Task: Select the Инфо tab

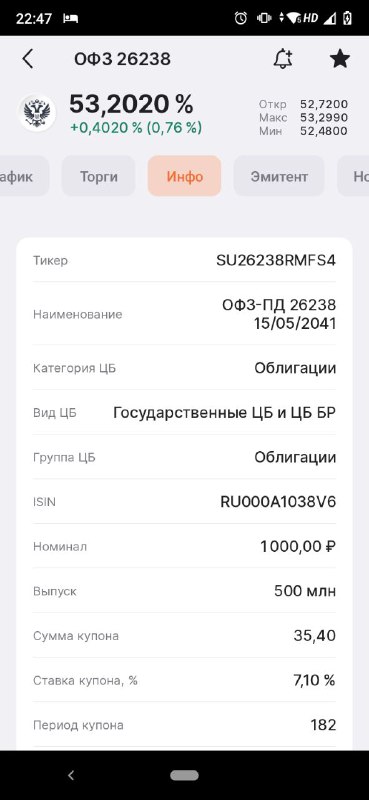Action: point(185,177)
